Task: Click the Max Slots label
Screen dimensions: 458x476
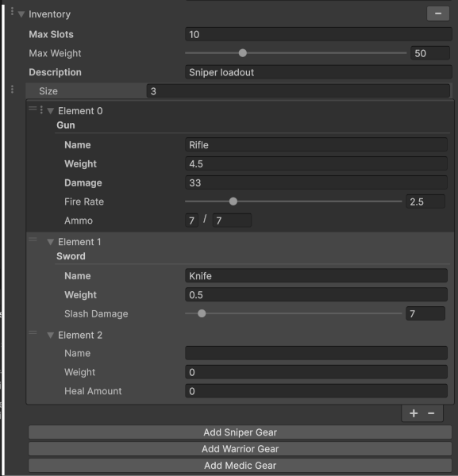Action: point(51,34)
